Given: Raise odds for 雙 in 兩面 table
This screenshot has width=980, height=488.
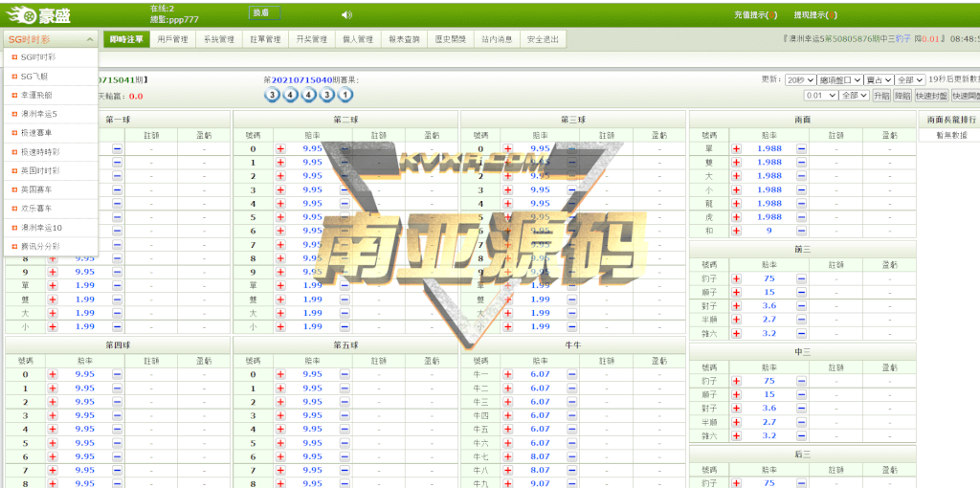Looking at the screenshot, I should 736,163.
